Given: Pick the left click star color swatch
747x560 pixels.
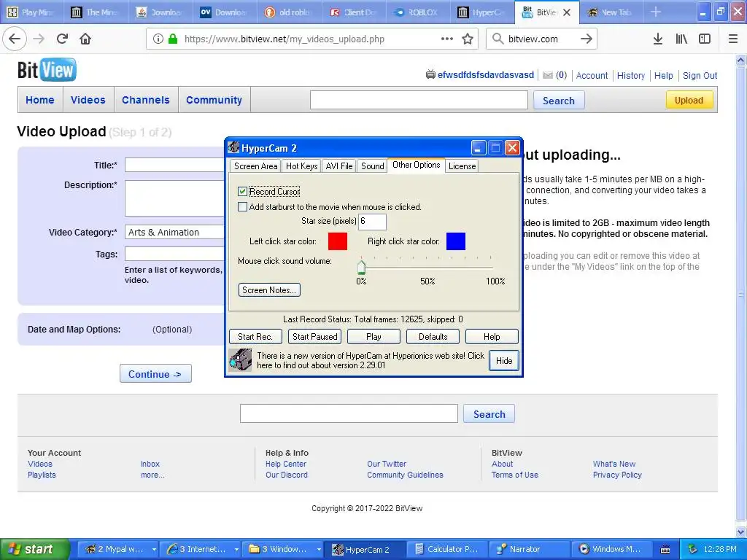Looking at the screenshot, I should (338, 241).
